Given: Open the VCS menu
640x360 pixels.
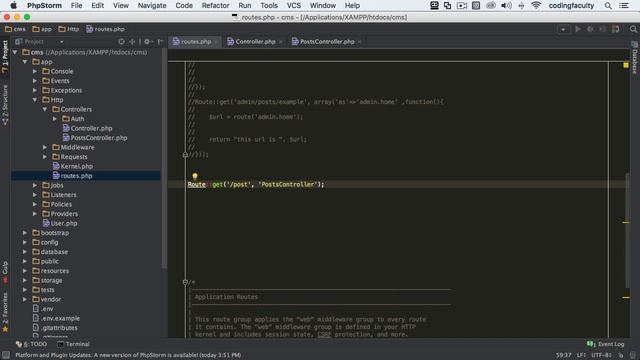Looking at the screenshot, I should (x=293, y=6).
